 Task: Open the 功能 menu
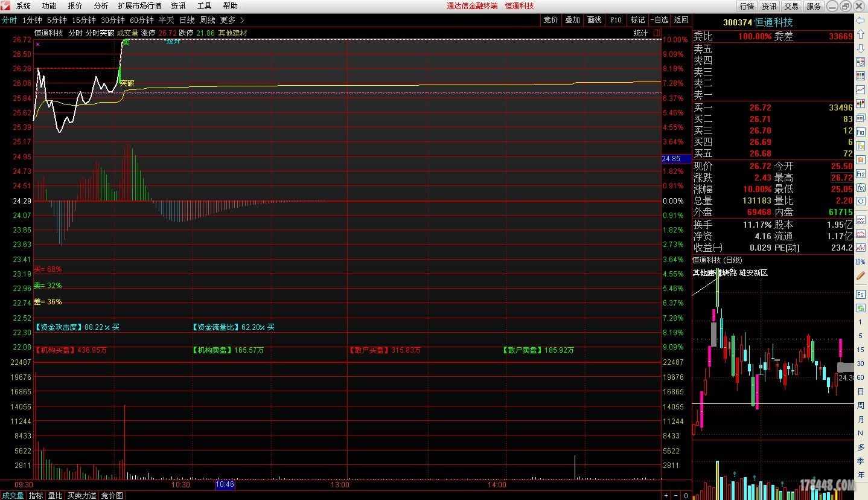[49, 6]
